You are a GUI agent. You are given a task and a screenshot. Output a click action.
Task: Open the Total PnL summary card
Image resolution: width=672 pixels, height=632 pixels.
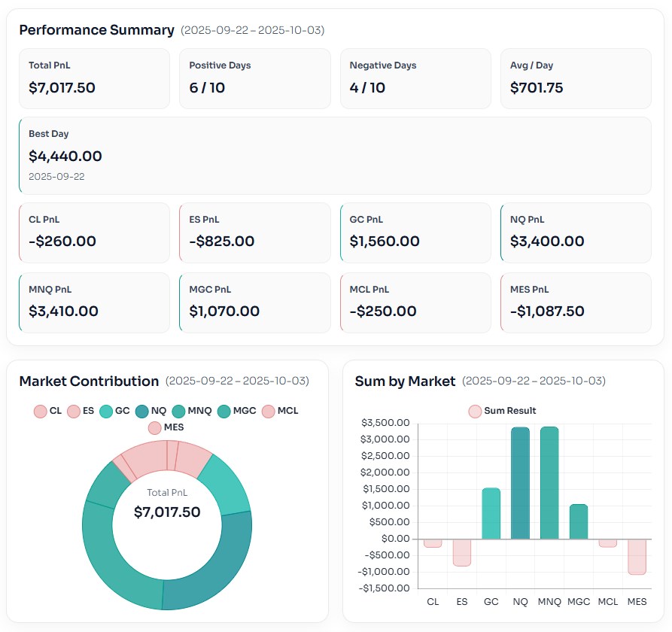click(94, 78)
